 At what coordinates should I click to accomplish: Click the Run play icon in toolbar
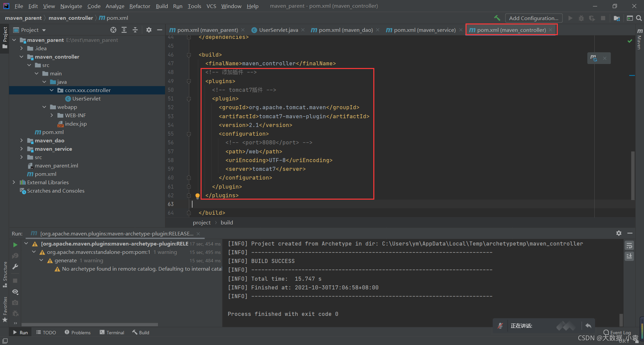570,18
